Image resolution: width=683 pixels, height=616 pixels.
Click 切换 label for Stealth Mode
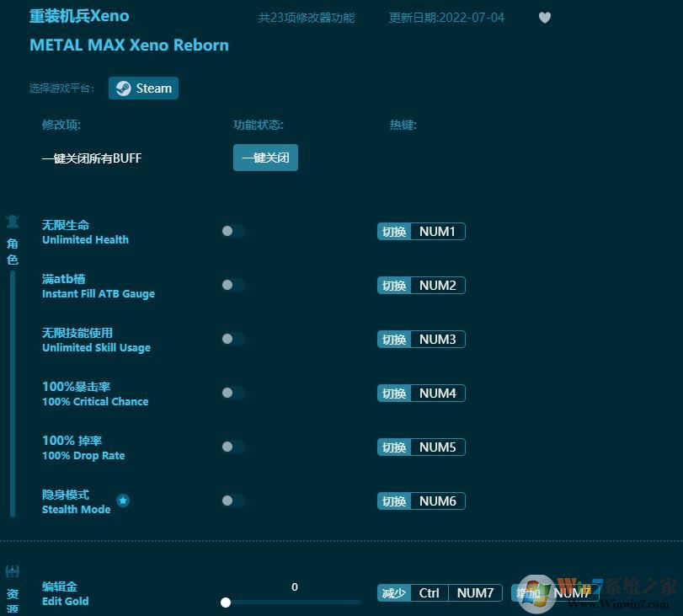click(394, 501)
